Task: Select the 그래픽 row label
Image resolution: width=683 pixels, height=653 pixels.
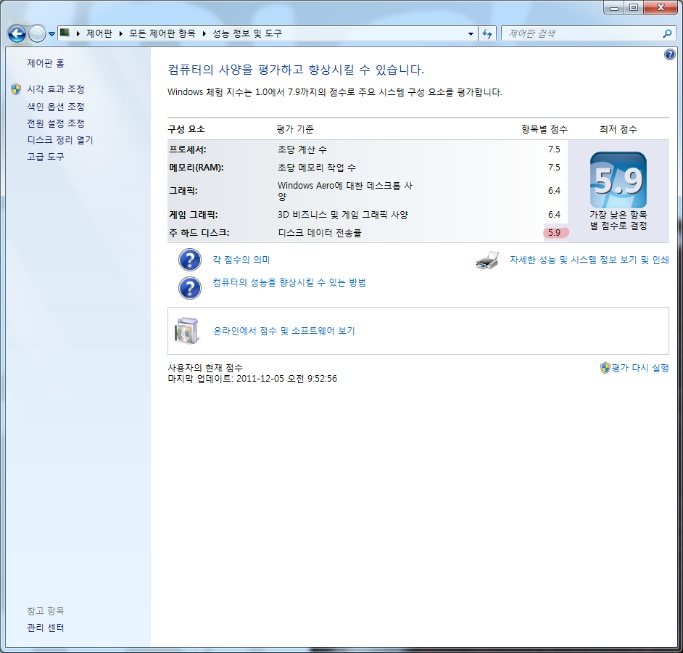Action: (x=183, y=190)
